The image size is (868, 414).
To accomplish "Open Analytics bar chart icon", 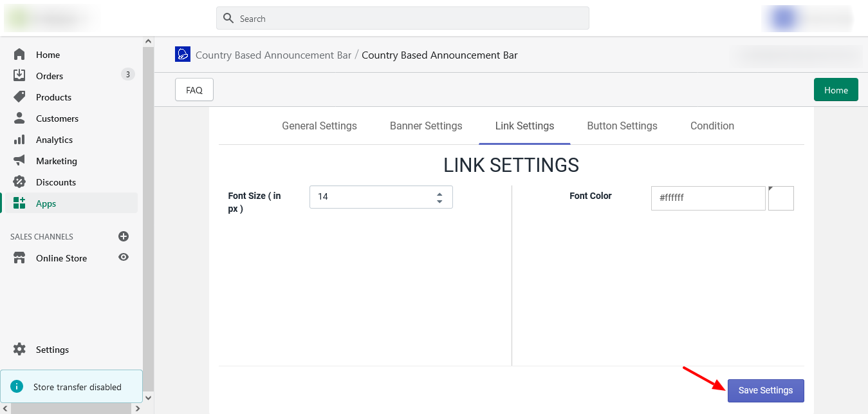I will 19,140.
